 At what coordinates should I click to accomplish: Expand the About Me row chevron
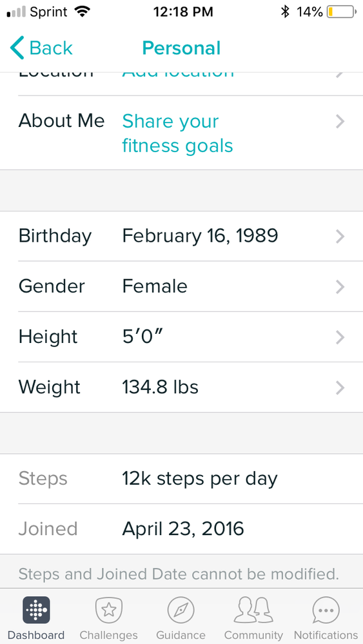point(340,122)
